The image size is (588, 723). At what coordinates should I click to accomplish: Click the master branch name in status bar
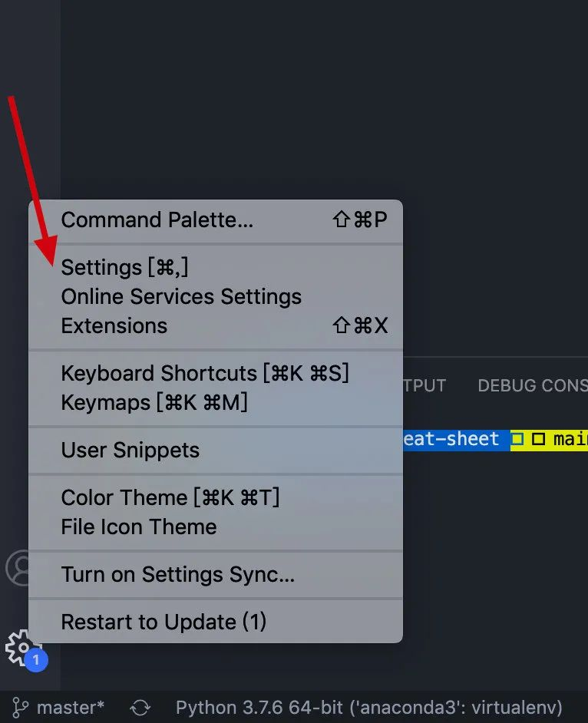point(71,708)
